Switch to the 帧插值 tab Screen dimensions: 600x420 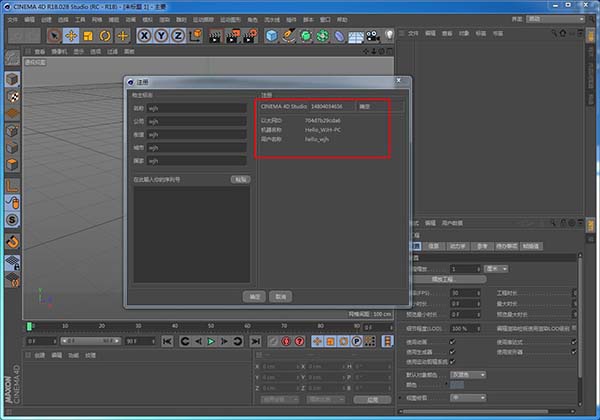(x=531, y=246)
